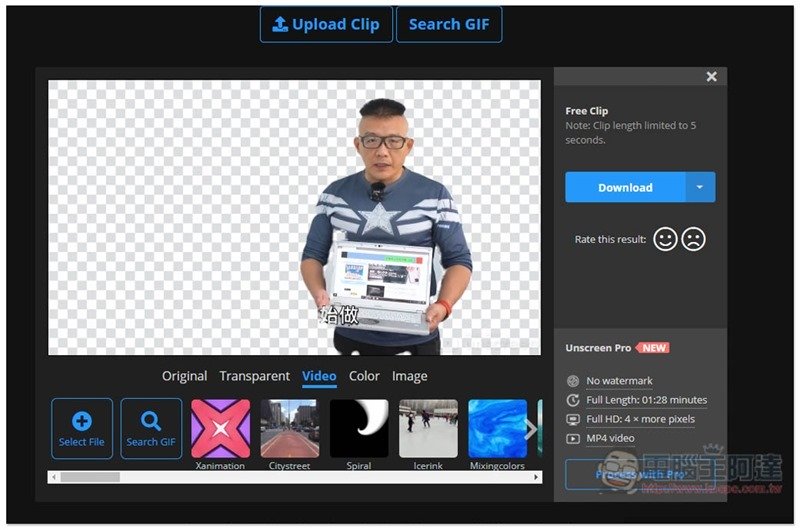Apply the Icerink background thumbnail
This screenshot has width=800, height=530.
[428, 429]
